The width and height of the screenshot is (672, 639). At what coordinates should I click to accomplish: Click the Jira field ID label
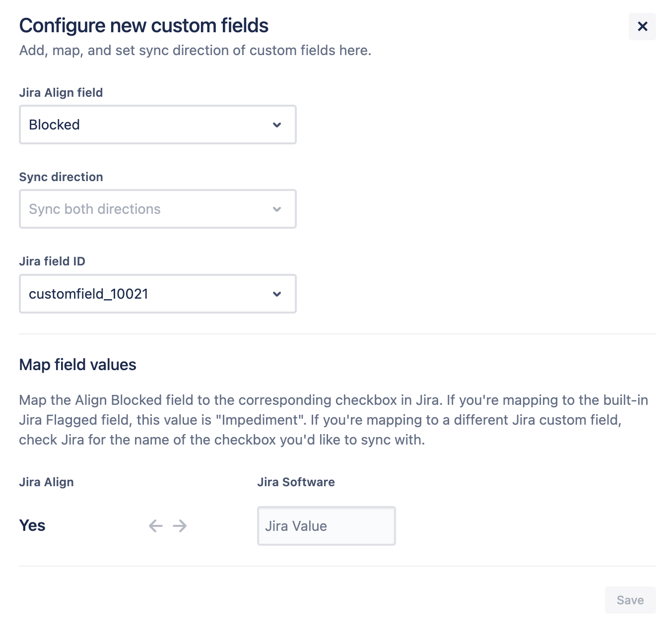[x=52, y=261]
